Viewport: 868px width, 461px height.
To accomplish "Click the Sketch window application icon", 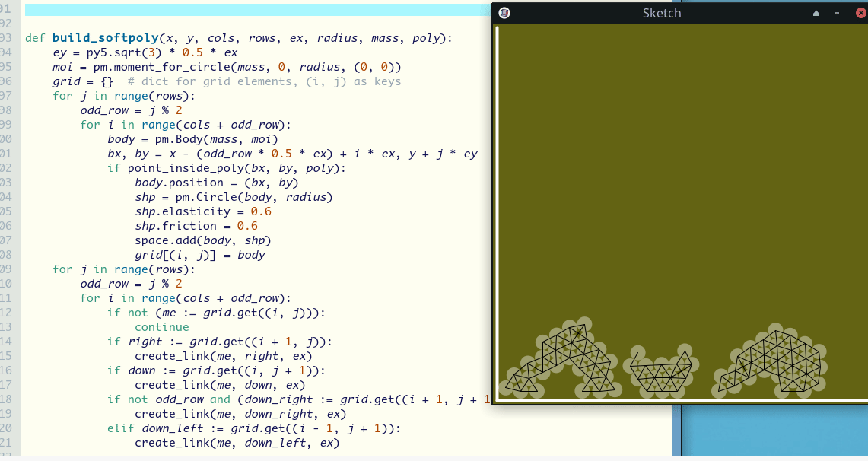I will (x=504, y=13).
